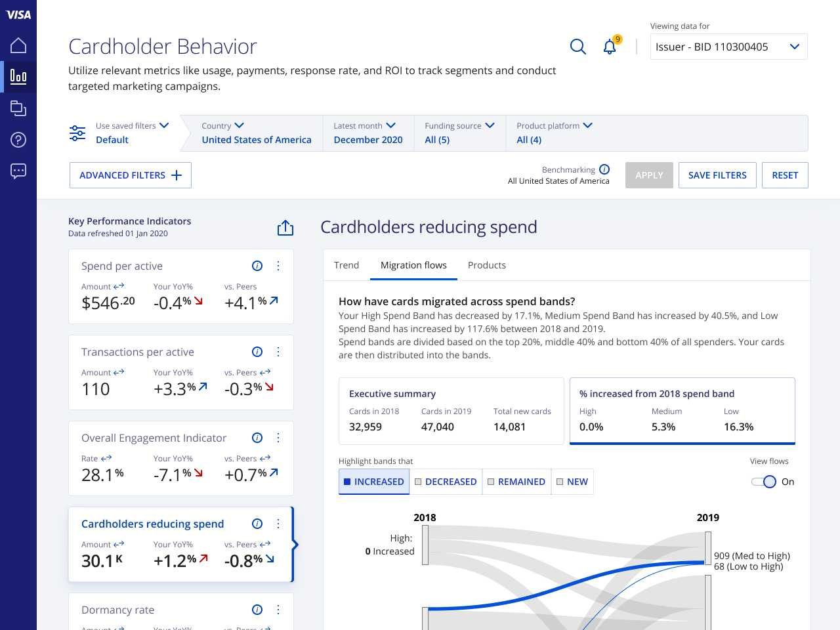Viewport: 840px width, 630px height.
Task: Switch to the Products tab
Action: point(487,265)
